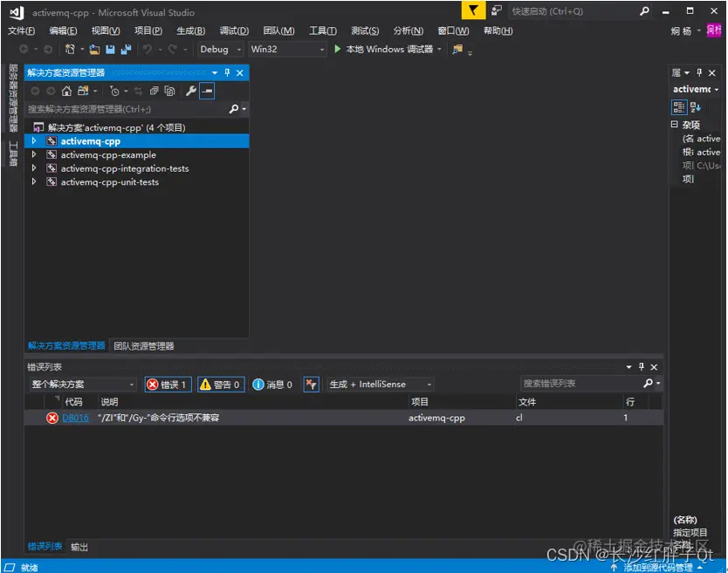Click the Save All icon
728x573 pixels.
point(126,49)
